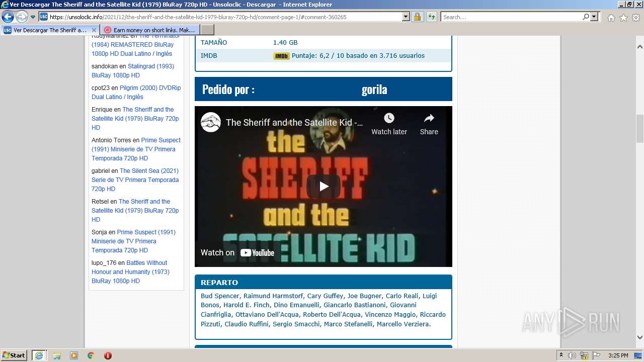Image resolution: width=644 pixels, height=362 pixels.
Task: Click the video title The Sheriff and the Satellite Kid
Action: tap(294, 122)
